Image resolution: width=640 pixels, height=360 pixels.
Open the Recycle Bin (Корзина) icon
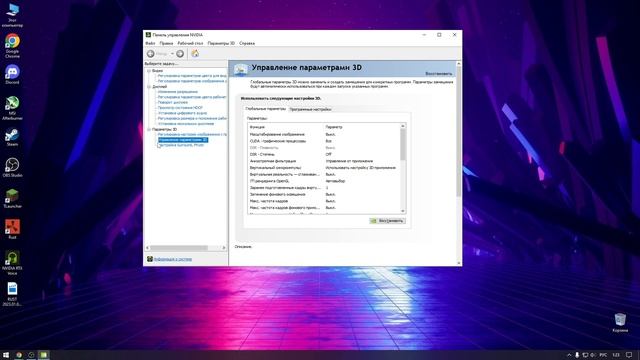point(620,322)
